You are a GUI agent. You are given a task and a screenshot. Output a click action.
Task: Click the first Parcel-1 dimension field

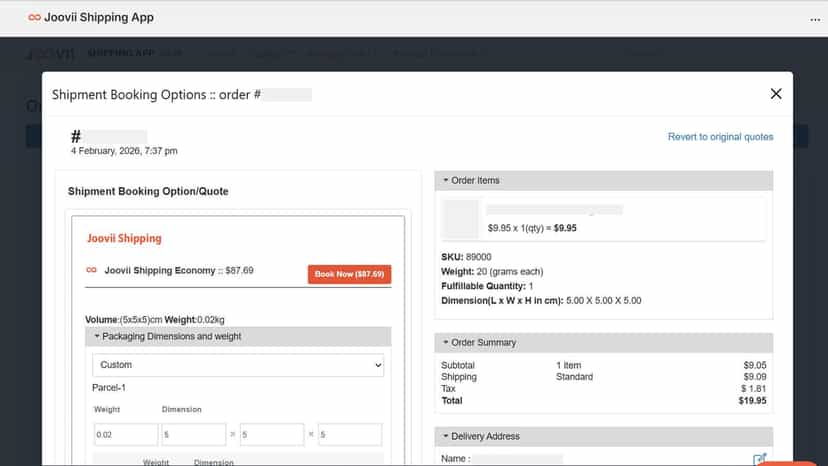(194, 435)
